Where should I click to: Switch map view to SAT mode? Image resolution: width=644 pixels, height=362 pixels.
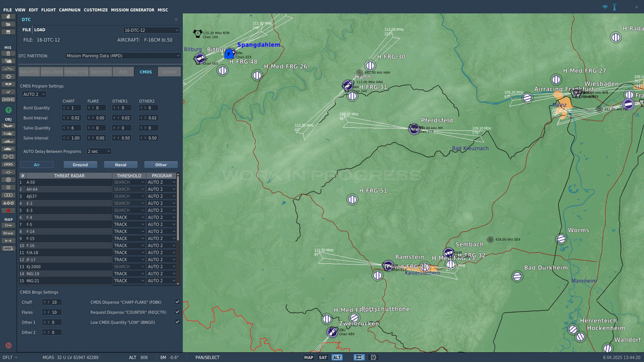point(323,357)
